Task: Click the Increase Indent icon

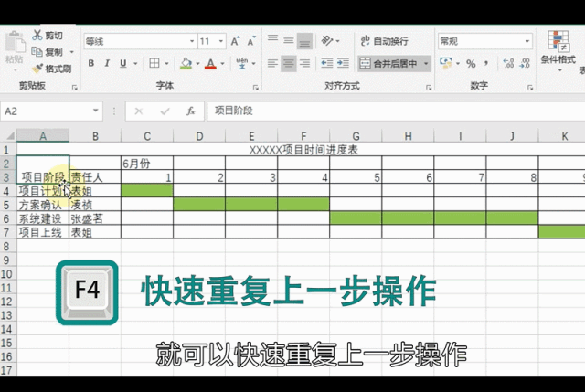Action: coord(343,63)
